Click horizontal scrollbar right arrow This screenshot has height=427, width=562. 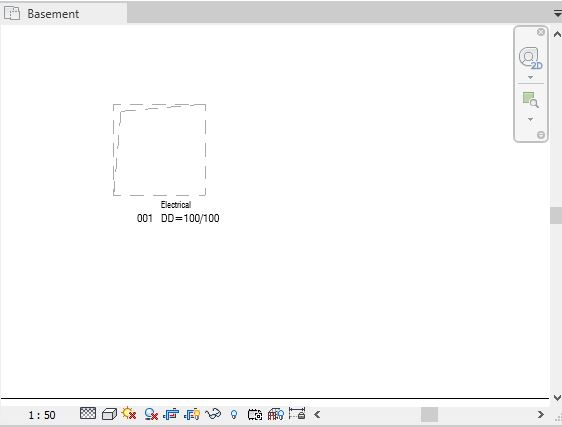pyautogui.click(x=540, y=415)
